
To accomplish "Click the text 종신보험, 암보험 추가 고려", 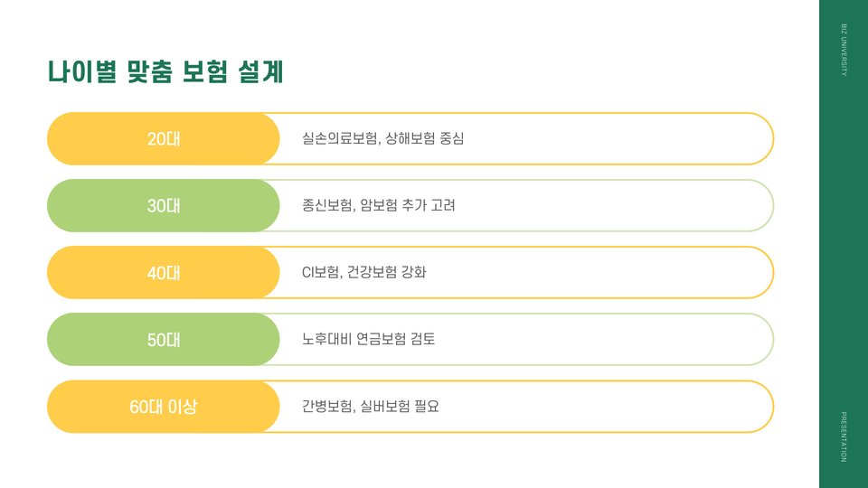I will [379, 205].
